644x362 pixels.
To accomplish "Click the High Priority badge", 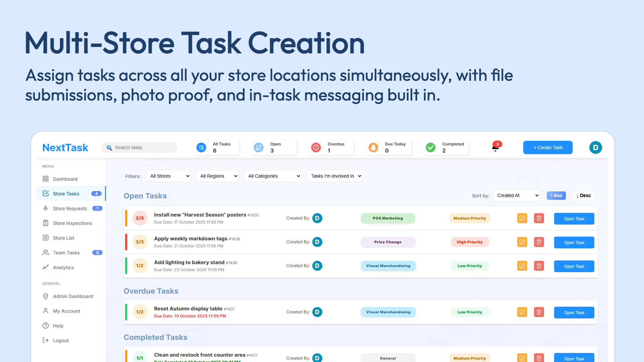I will point(470,242).
